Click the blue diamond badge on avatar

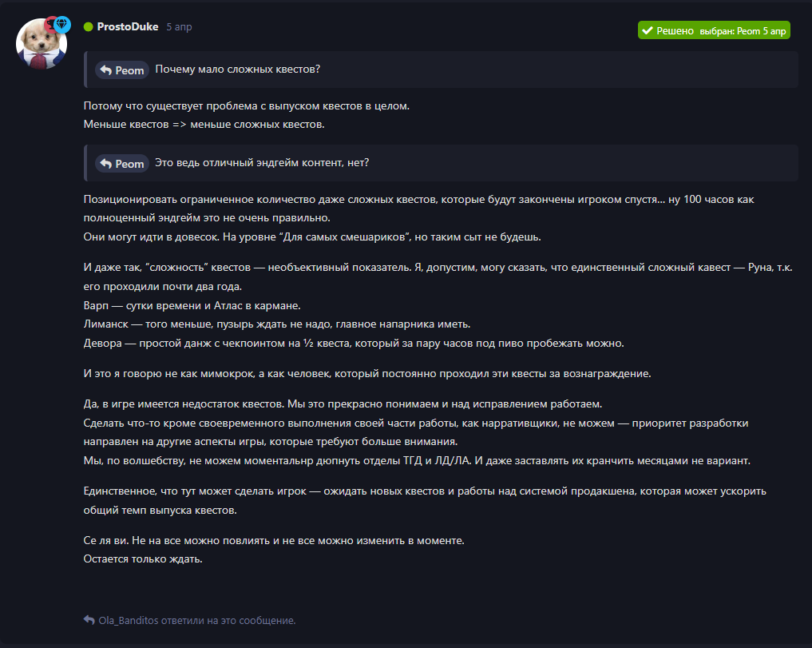(x=62, y=24)
